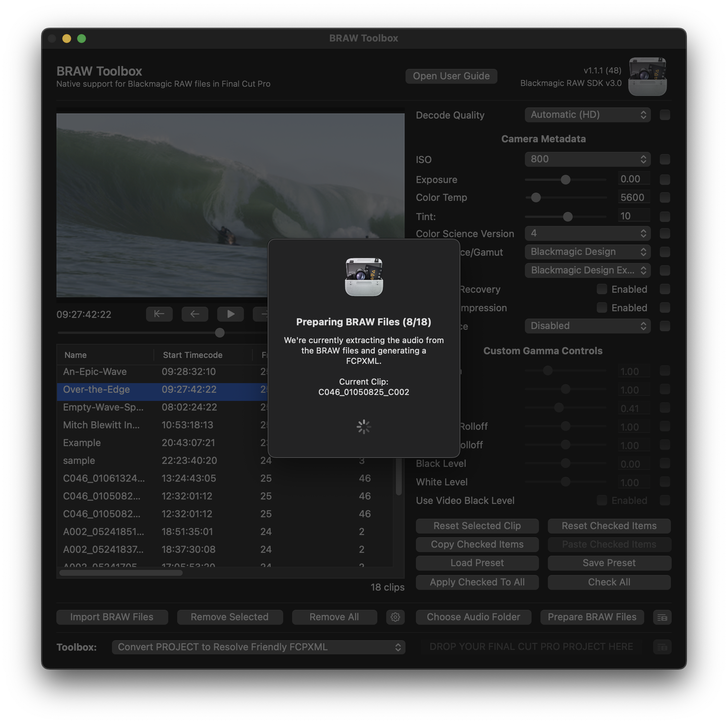Open the Decode Quality Automatic (HD) dropdown

coord(587,115)
